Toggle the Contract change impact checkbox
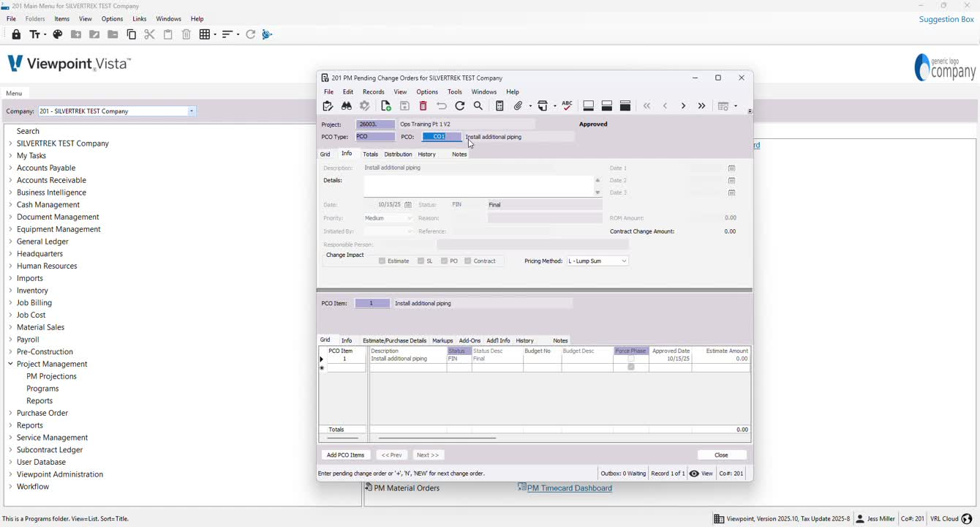Viewport: 980px width, 527px height. tap(467, 261)
